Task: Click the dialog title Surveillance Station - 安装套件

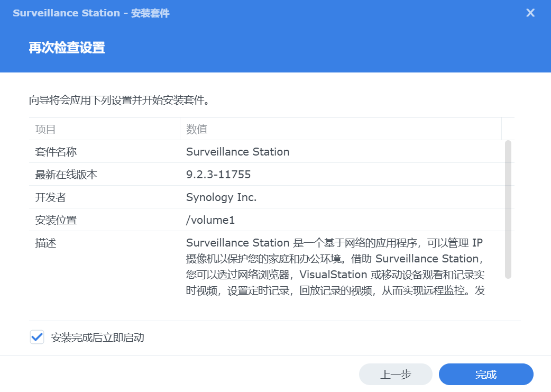Action: point(91,13)
